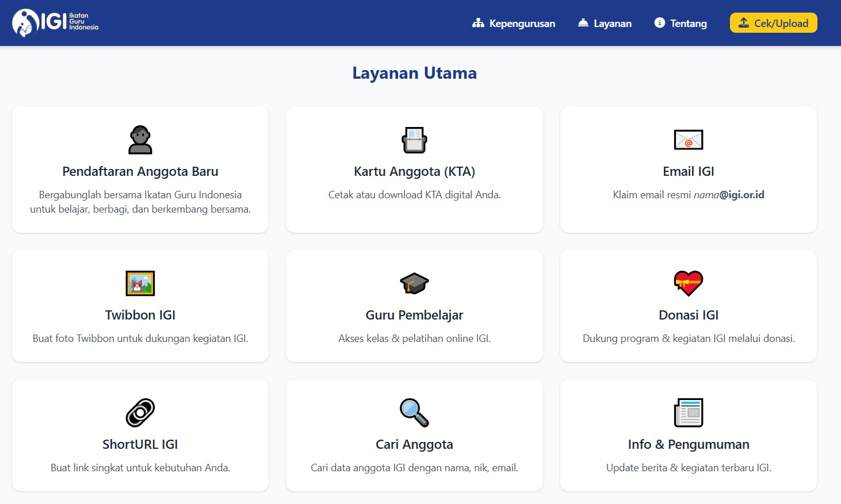Click the magnifying glass Cari Anggota icon
841x504 pixels.
(x=414, y=413)
